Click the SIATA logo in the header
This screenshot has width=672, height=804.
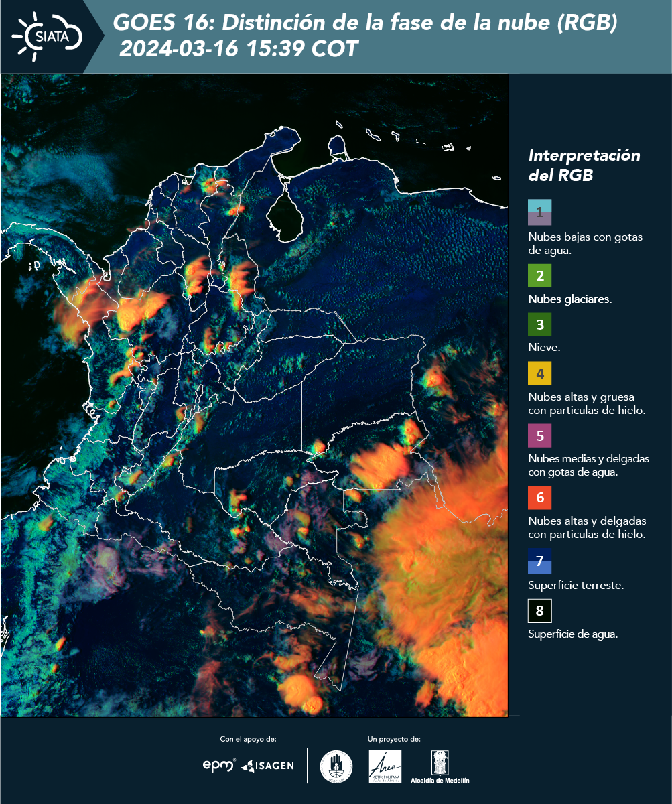tap(47, 36)
